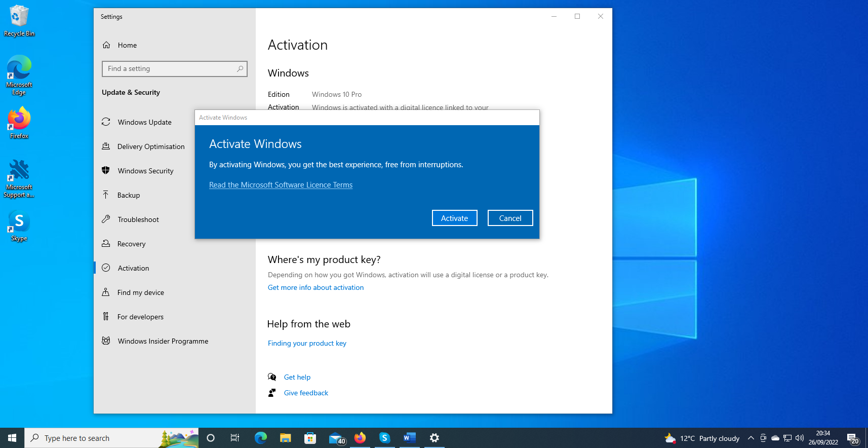Focus the Find a setting search box
This screenshot has width=868, height=448.
point(175,69)
